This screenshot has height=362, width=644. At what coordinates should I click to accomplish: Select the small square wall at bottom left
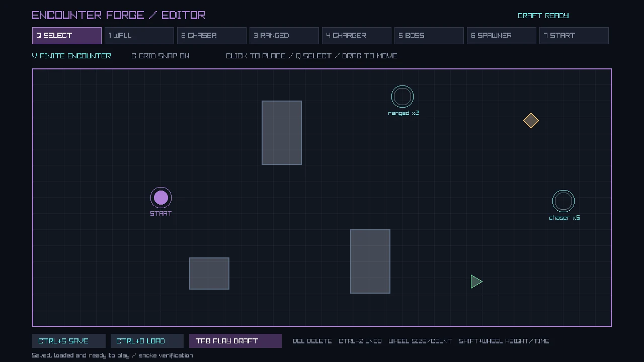point(209,274)
